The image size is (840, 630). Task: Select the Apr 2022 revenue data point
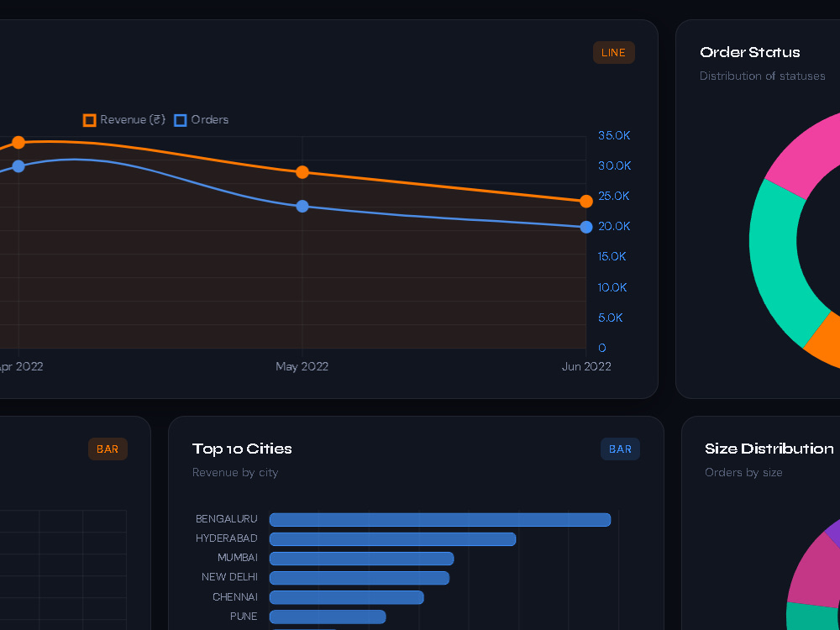18,143
